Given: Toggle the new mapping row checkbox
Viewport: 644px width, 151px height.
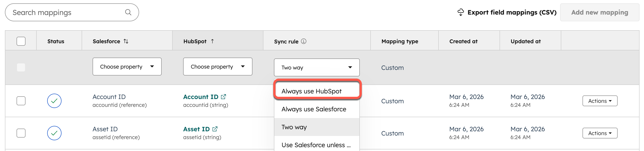Looking at the screenshot, I should click(21, 67).
